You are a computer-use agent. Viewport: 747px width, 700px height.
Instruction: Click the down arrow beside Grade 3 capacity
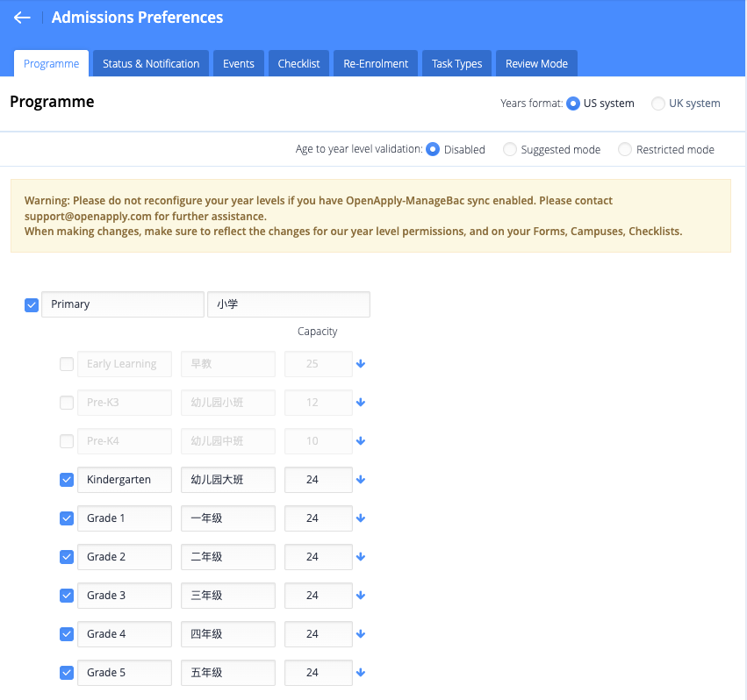[x=361, y=596]
